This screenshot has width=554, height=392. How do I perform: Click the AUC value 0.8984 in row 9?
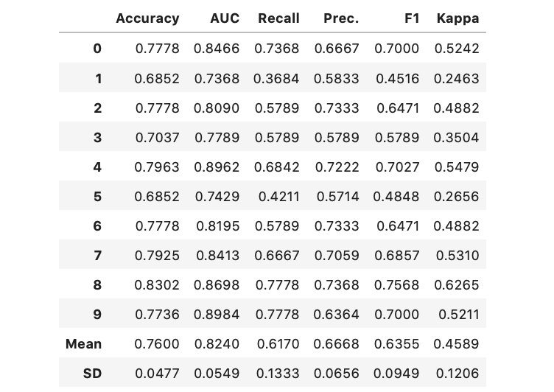[x=217, y=315]
